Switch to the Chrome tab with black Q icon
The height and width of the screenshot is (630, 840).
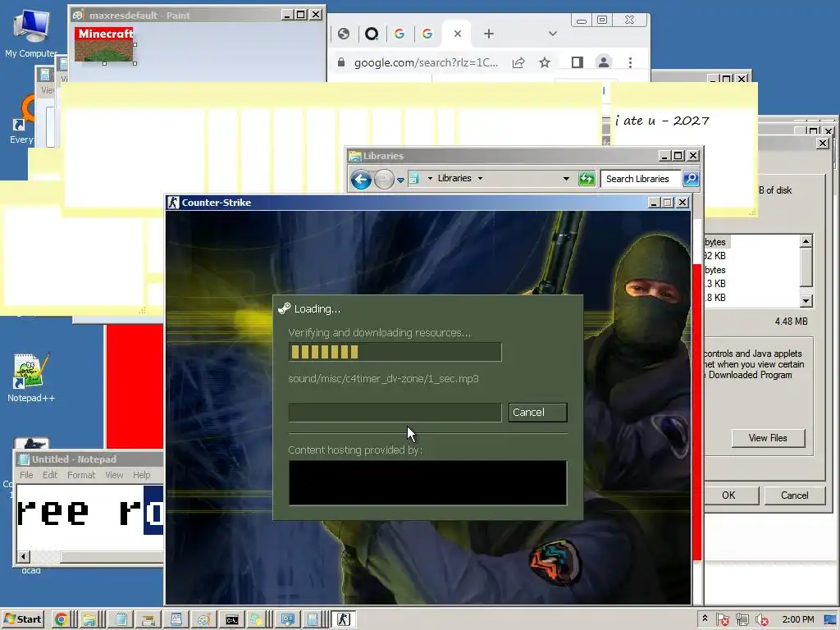pos(372,34)
